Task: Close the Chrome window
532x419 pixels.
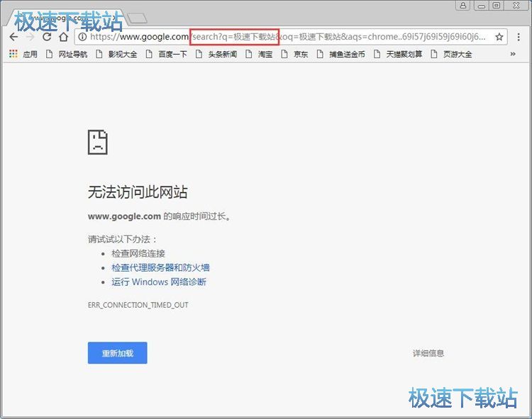Action: tap(516, 5)
